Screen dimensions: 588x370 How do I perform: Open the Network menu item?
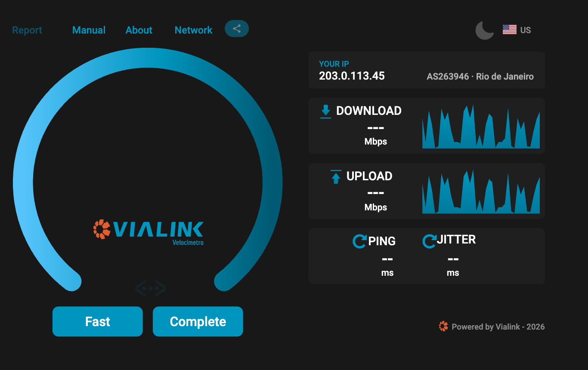[193, 30]
